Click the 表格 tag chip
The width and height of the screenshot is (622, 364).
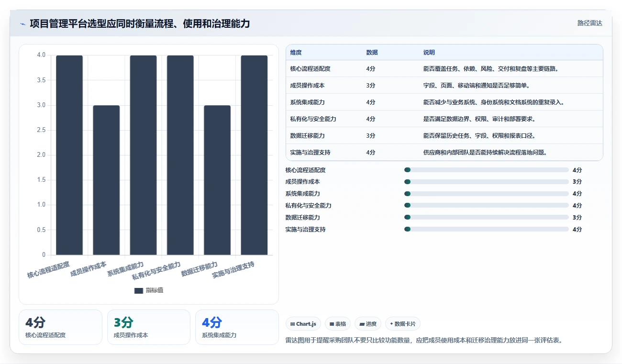pos(338,324)
